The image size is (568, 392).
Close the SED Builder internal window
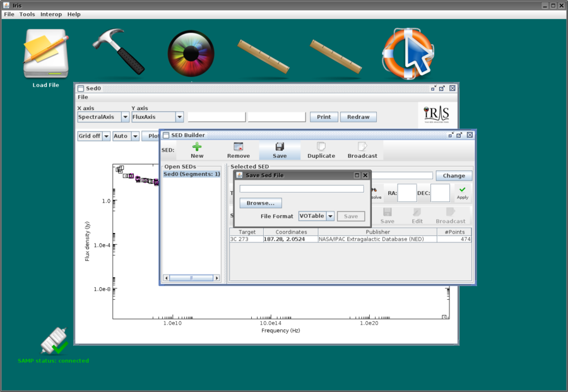470,135
